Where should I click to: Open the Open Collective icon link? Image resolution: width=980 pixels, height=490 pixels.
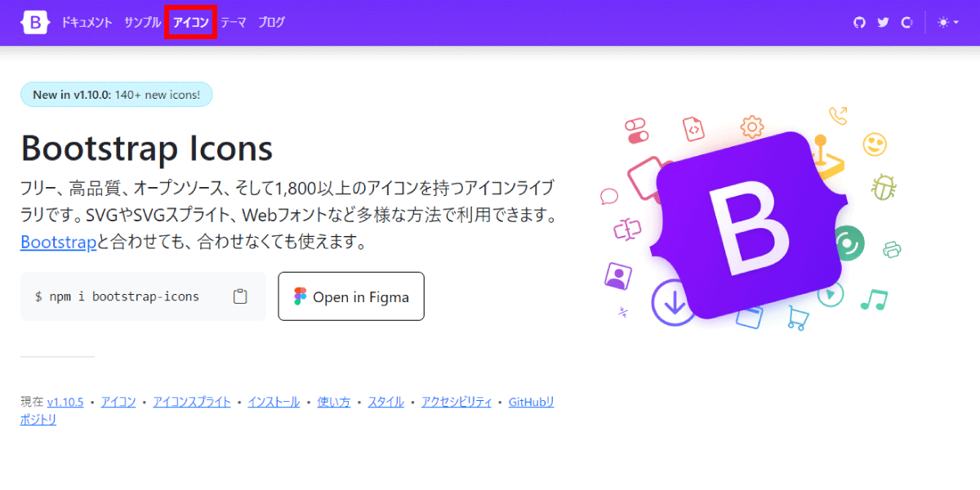(906, 23)
